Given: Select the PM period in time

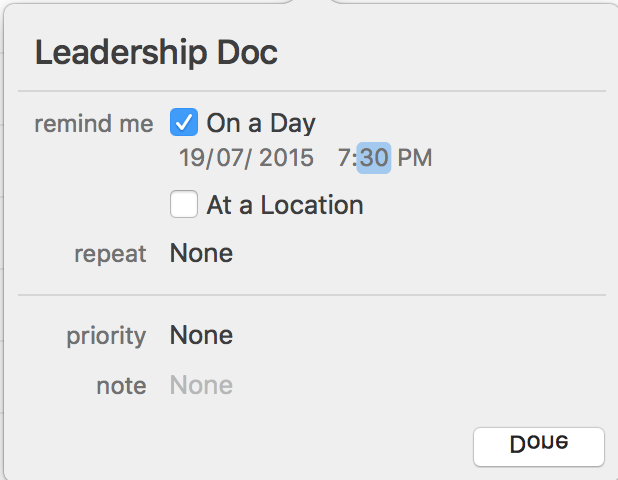Looking at the screenshot, I should tap(415, 158).
